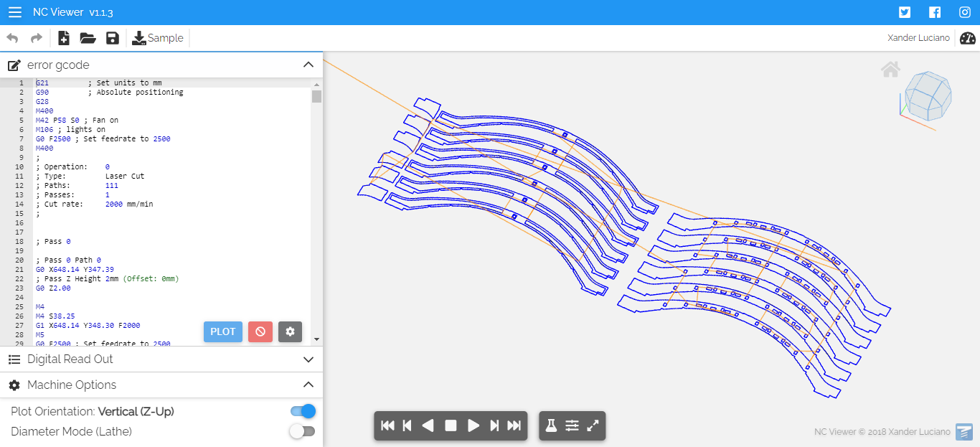This screenshot has height=447, width=980.
Task: Collapse the error gcode editor panel
Action: click(308, 65)
